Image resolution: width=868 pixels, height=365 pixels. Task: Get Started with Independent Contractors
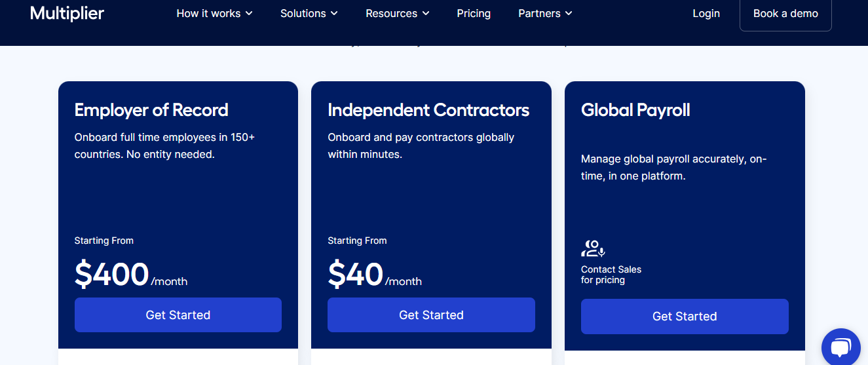(x=431, y=315)
